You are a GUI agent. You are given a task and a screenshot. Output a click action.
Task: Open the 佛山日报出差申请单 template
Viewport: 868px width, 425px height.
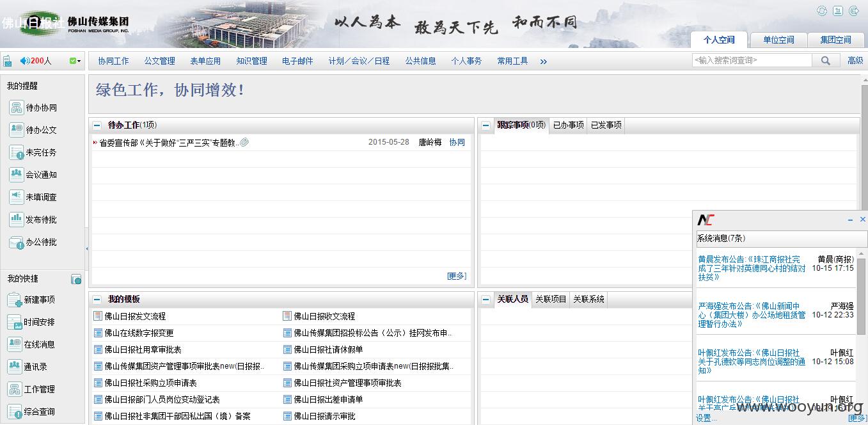(x=328, y=399)
